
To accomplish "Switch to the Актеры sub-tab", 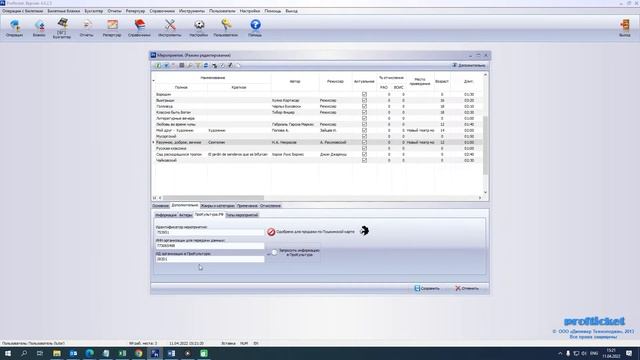I will coord(185,215).
